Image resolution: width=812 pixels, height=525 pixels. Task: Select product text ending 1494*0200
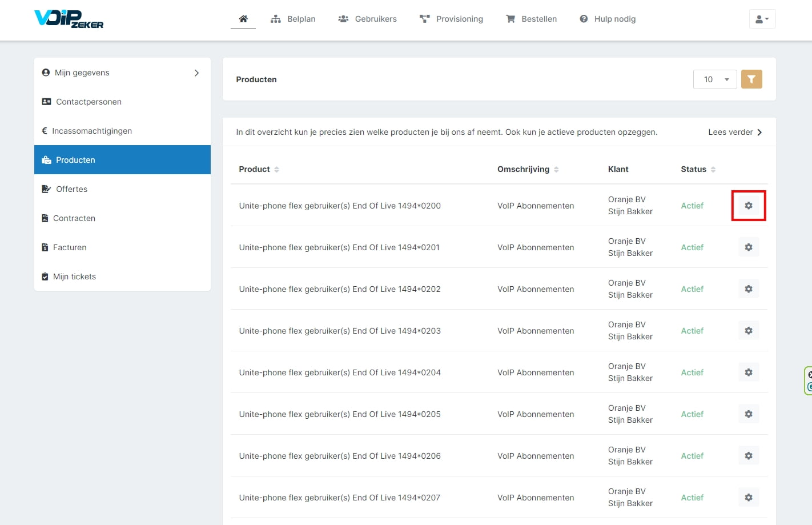(340, 206)
